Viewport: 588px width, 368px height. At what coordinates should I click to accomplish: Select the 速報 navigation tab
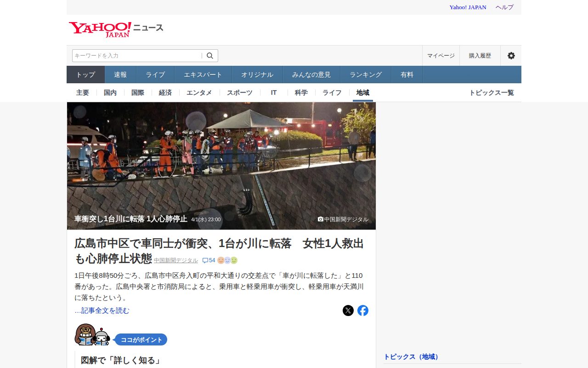(120, 75)
